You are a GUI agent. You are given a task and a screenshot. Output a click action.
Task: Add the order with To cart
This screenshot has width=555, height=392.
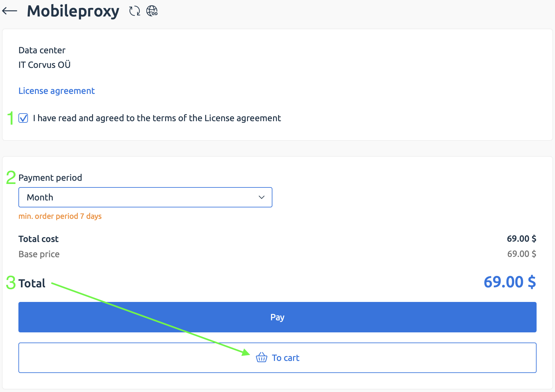[x=285, y=358]
